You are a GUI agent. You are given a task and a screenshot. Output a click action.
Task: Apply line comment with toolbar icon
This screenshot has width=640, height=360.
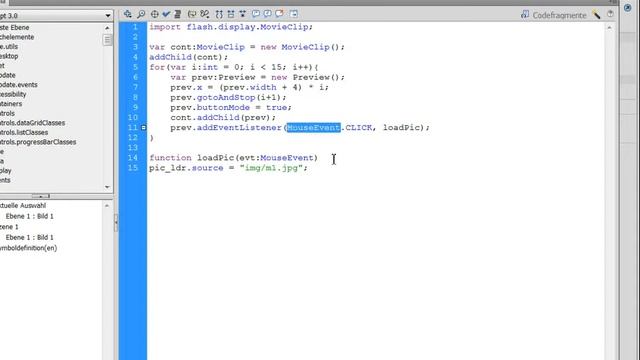click(x=267, y=14)
